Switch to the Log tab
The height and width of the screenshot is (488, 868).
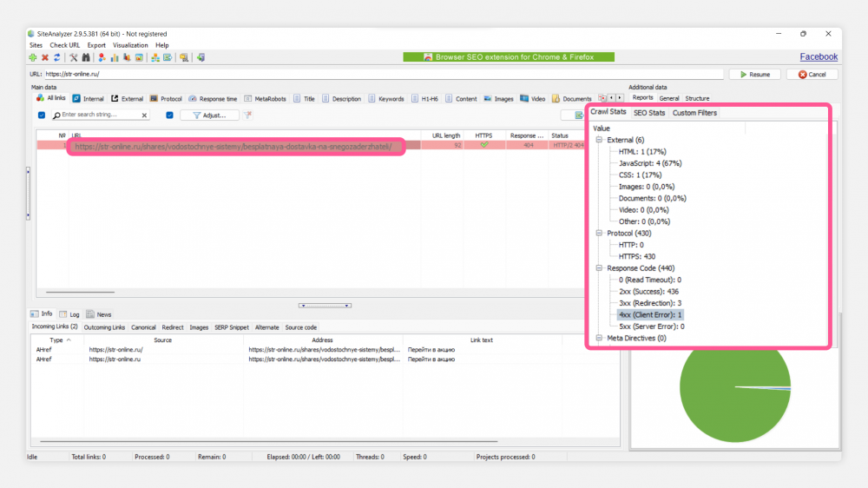tap(69, 314)
